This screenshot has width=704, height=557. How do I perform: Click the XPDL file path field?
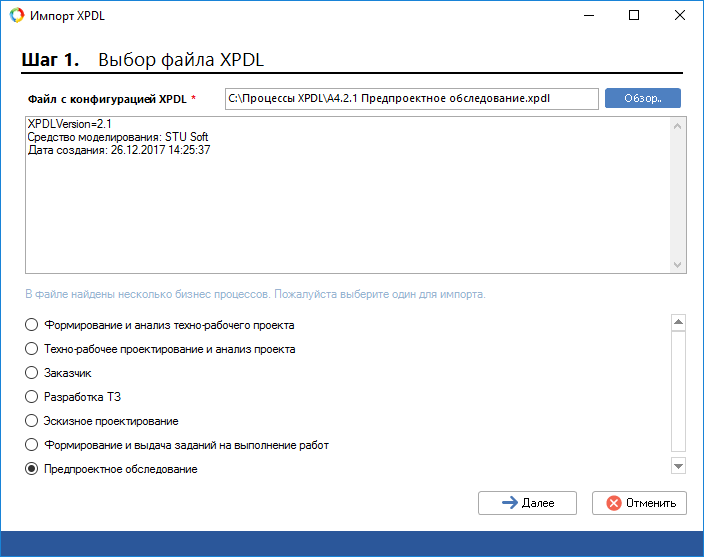(412, 99)
